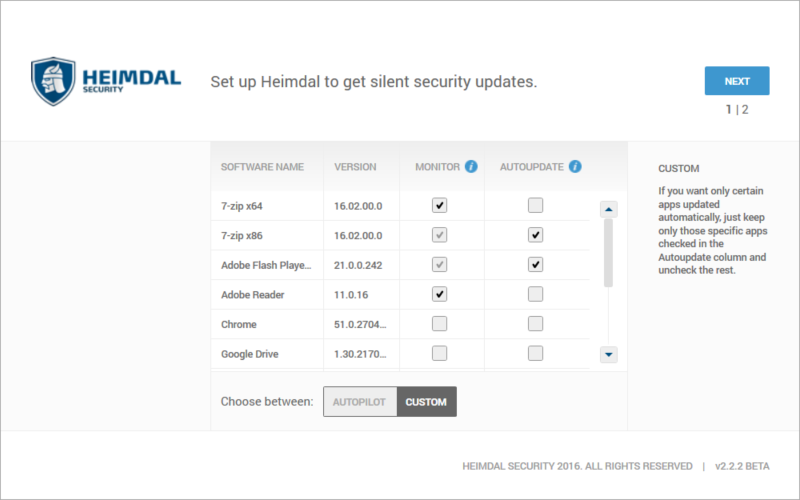Image resolution: width=800 pixels, height=500 pixels.
Task: Check Monitor for Chrome
Action: (439, 323)
